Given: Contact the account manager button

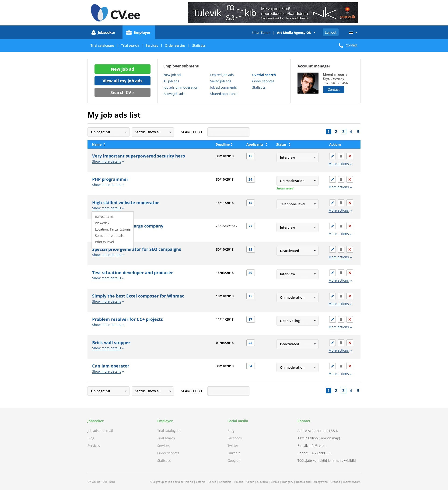Looking at the screenshot, I should tap(333, 90).
